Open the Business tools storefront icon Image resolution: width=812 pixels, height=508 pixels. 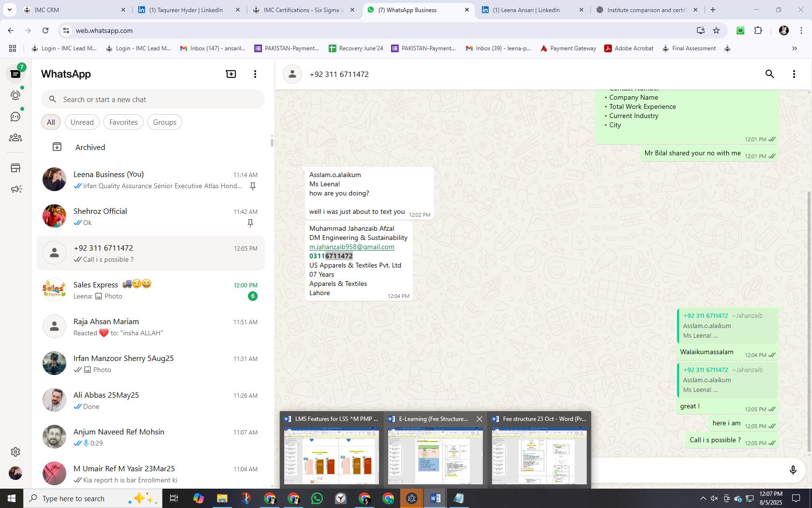15,168
